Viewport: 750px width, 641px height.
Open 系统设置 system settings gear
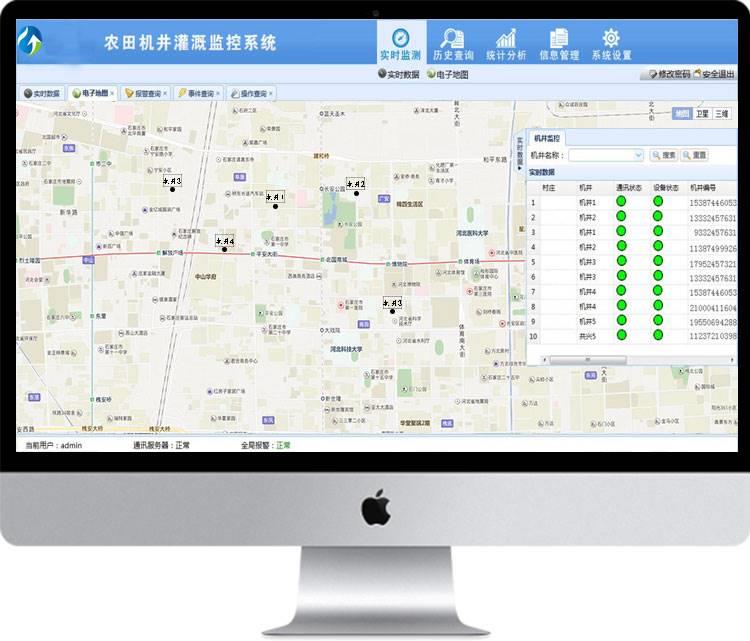611,44
